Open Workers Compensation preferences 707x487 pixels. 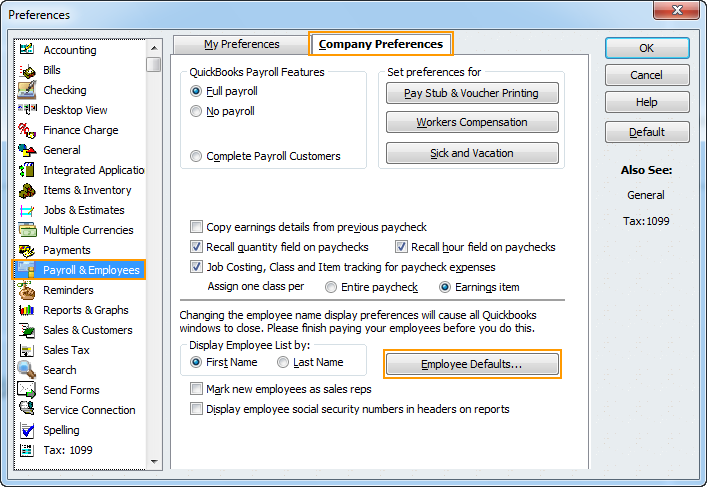[472, 122]
